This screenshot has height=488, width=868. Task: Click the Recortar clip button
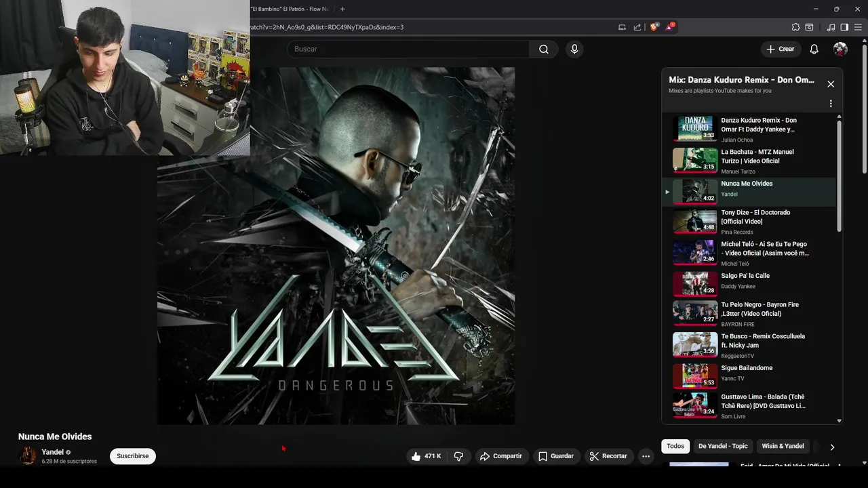(x=608, y=456)
